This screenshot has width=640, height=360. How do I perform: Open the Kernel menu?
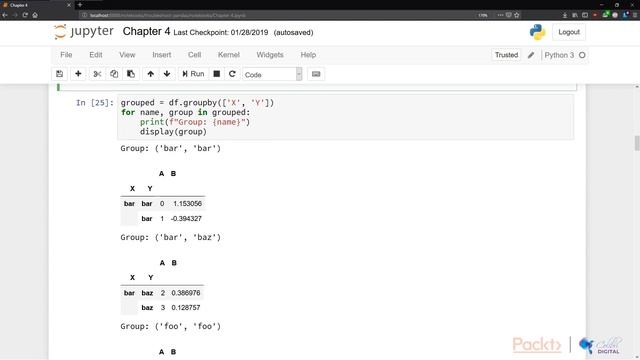coord(229,55)
